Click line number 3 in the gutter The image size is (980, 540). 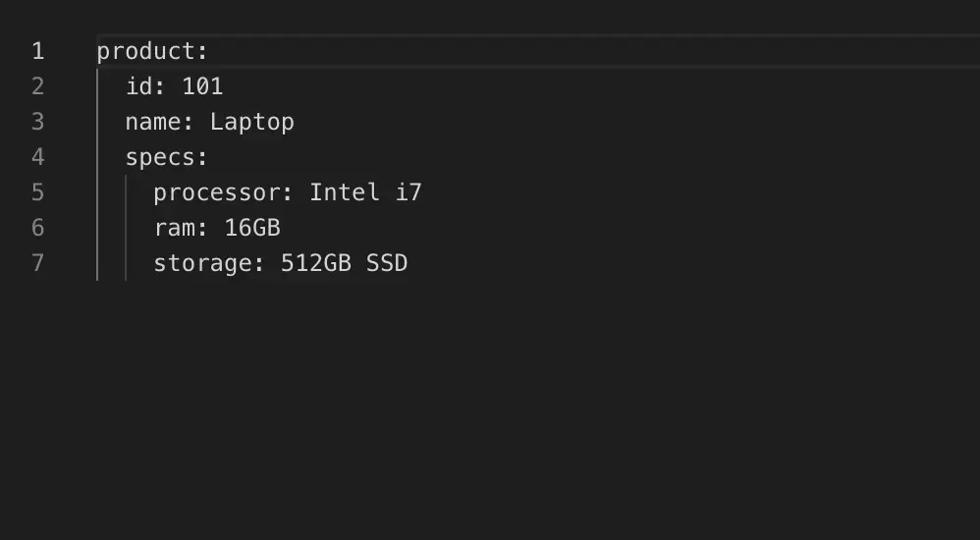pos(37,122)
